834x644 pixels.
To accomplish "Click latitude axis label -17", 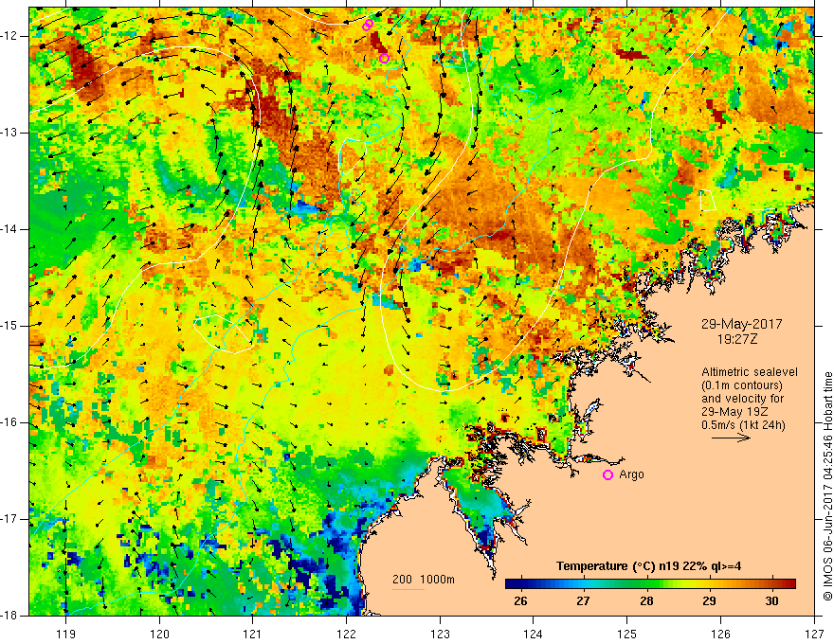I will pyautogui.click(x=9, y=519).
